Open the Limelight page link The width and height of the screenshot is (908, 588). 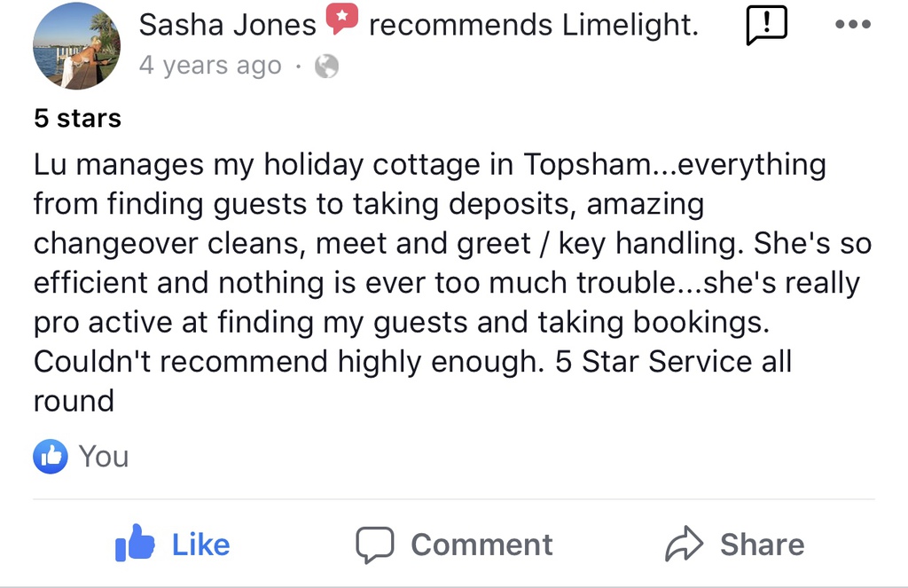(x=629, y=25)
